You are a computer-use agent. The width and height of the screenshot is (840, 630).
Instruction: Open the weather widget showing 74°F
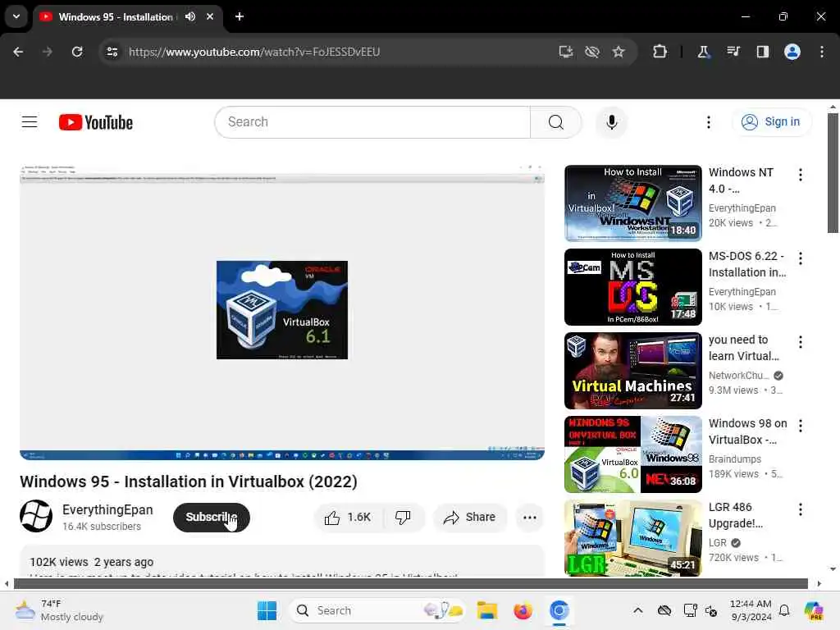coord(59,610)
